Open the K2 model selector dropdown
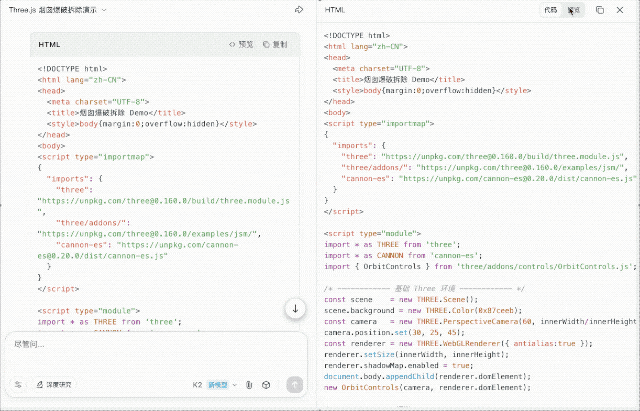Image resolution: width=640 pixels, height=411 pixels. [215, 385]
